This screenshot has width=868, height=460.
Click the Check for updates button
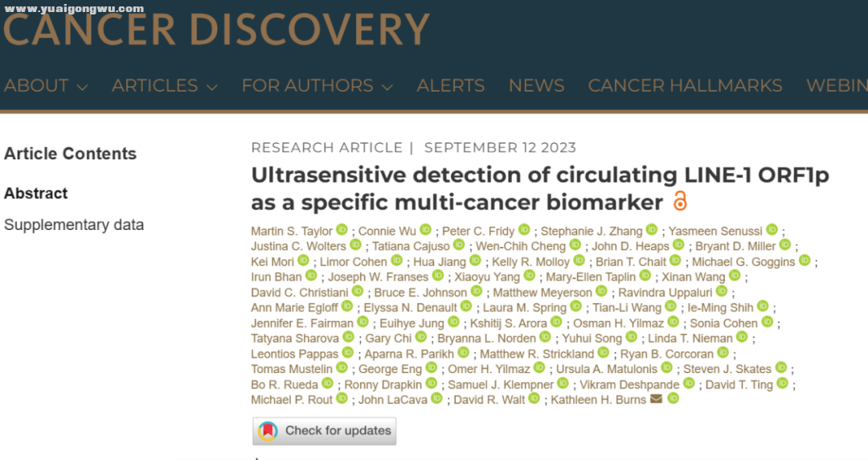325,430
